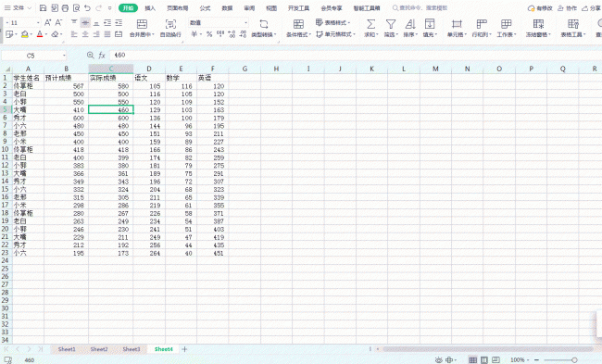Select column C header
This screenshot has width=602, height=364.
point(111,69)
